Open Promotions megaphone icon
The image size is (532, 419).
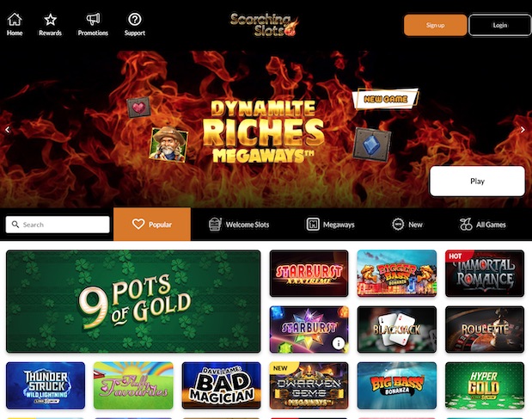[x=93, y=19]
